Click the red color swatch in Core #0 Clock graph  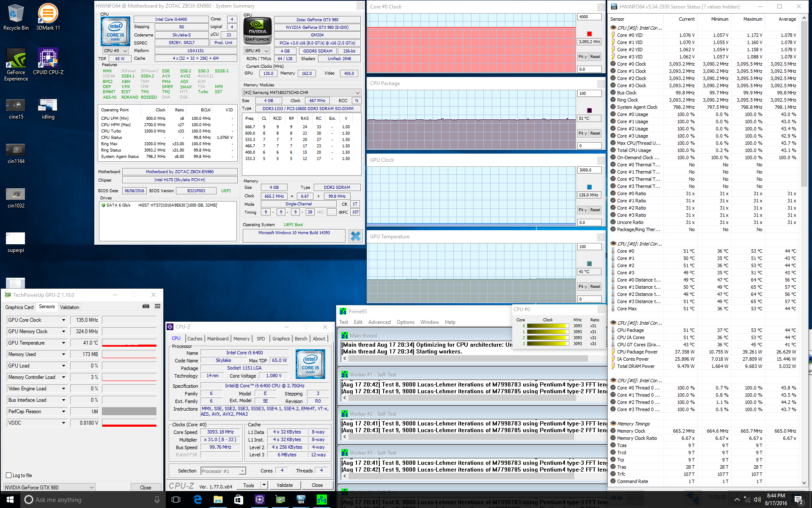(589, 34)
